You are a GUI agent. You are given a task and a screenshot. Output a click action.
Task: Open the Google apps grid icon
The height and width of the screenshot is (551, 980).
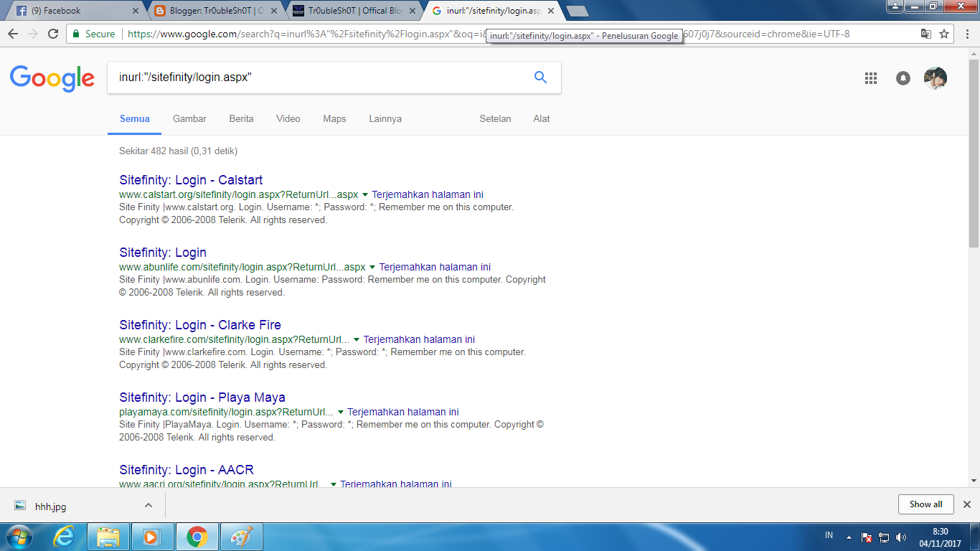tap(871, 78)
